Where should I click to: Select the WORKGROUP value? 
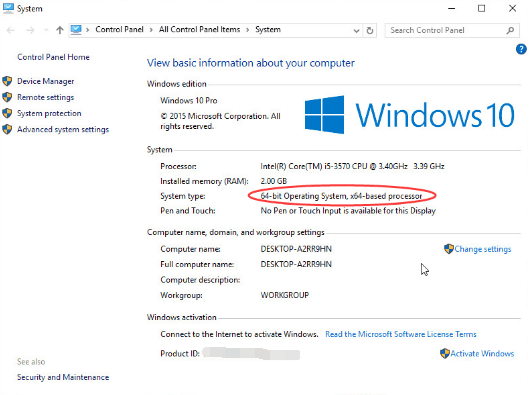tap(284, 295)
